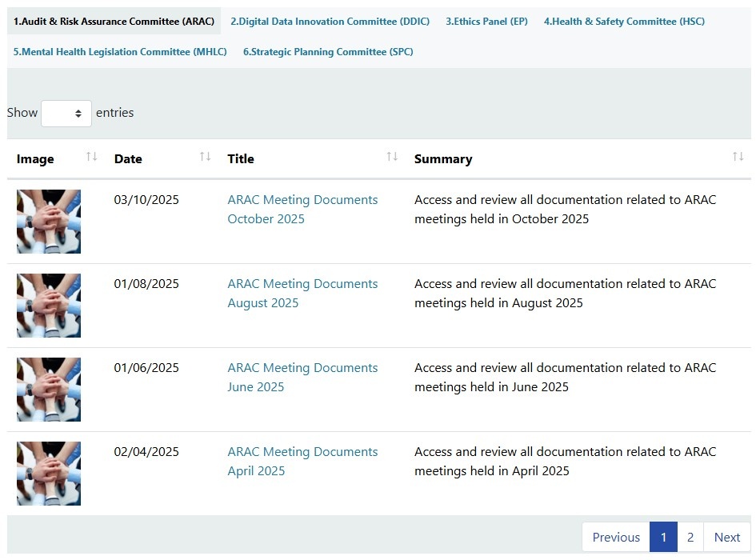Click the April 2025 row thumbnail image
This screenshot has height=560, width=756.
point(49,473)
